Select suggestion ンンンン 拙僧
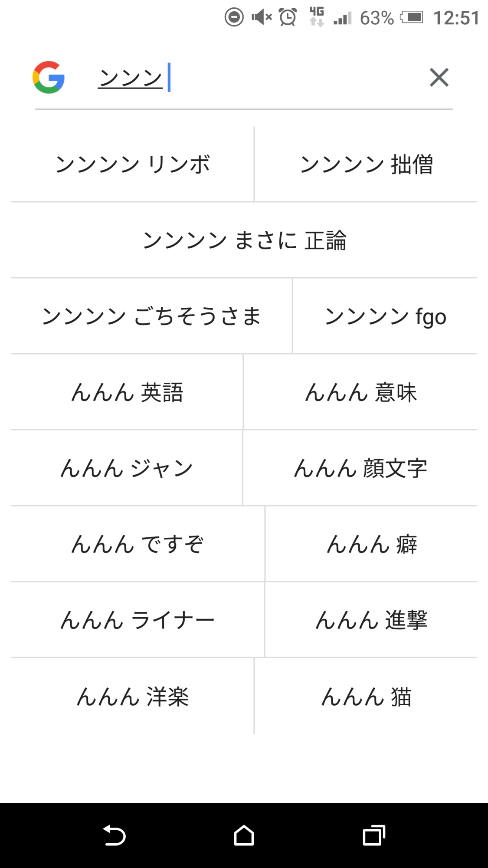This screenshot has height=868, width=488. (366, 164)
